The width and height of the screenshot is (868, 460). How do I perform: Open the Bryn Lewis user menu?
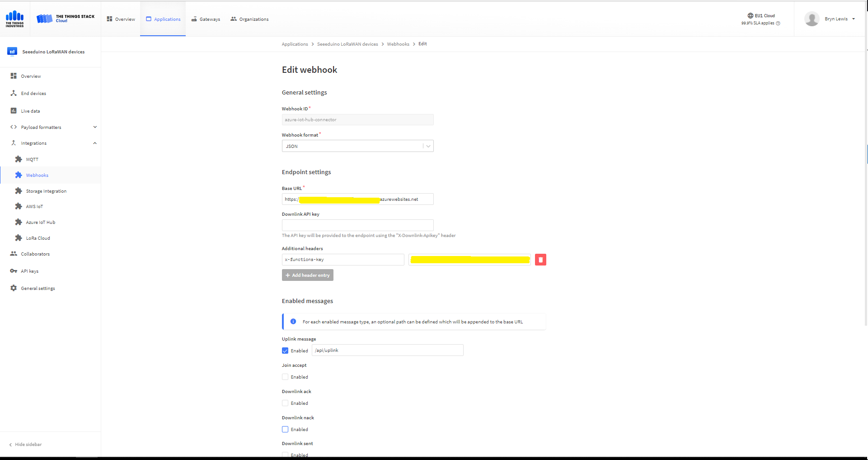point(830,19)
